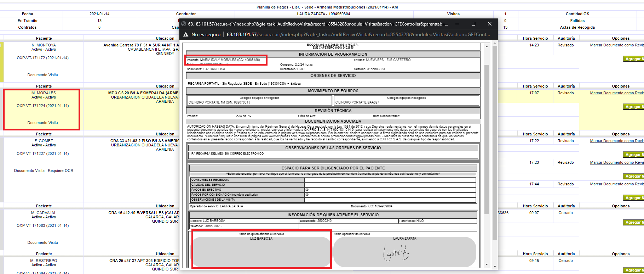Select visit code OXP-VT-171227
This screenshot has height=274, width=644.
click(x=42, y=153)
